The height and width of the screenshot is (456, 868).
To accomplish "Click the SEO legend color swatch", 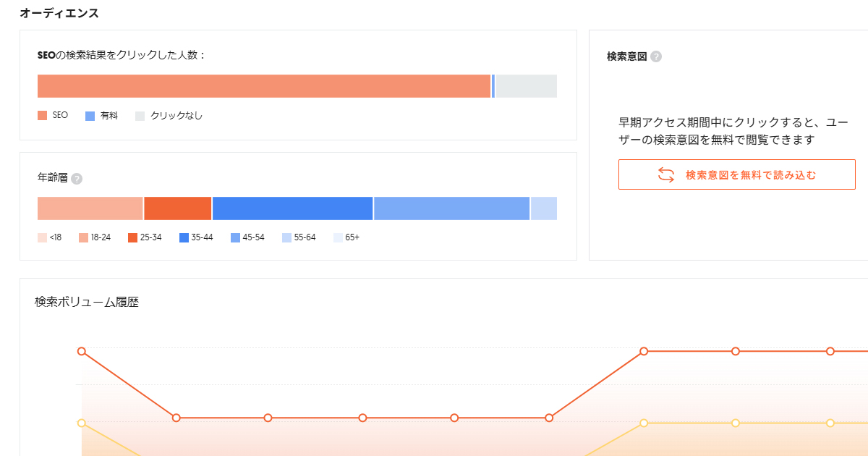I will coord(42,115).
